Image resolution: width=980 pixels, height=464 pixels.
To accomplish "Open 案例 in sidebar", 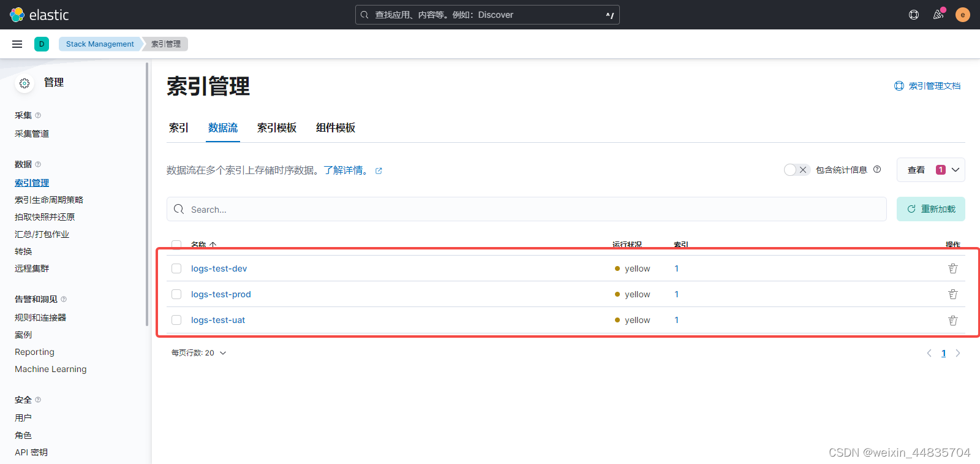I will (23, 335).
